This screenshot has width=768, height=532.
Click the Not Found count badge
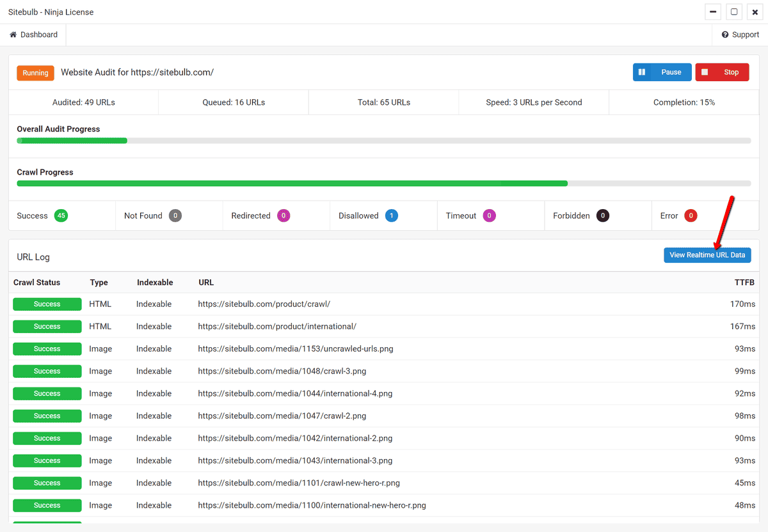point(175,215)
